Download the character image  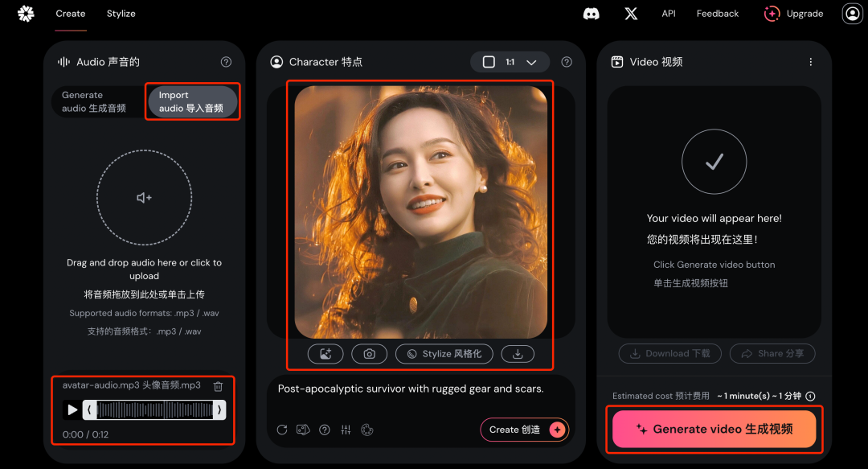coord(518,354)
